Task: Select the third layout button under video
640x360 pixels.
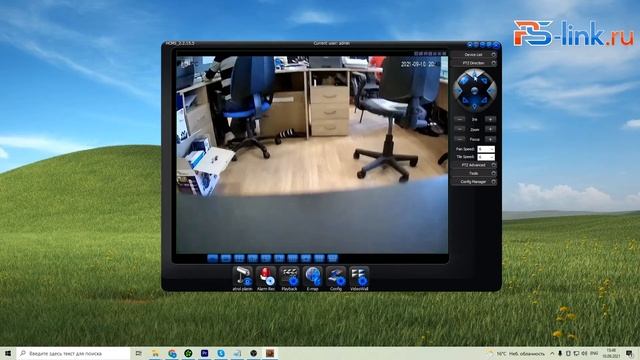Action: pos(239,258)
